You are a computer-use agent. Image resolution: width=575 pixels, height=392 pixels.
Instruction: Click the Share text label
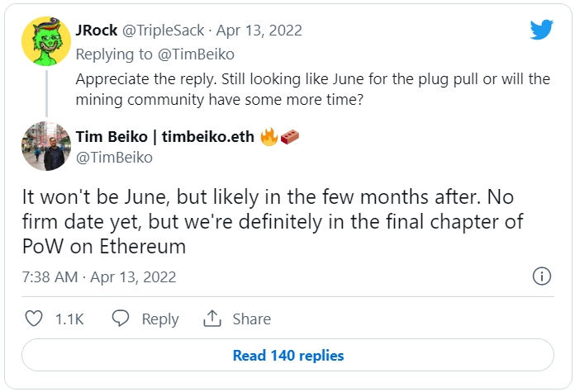251,319
